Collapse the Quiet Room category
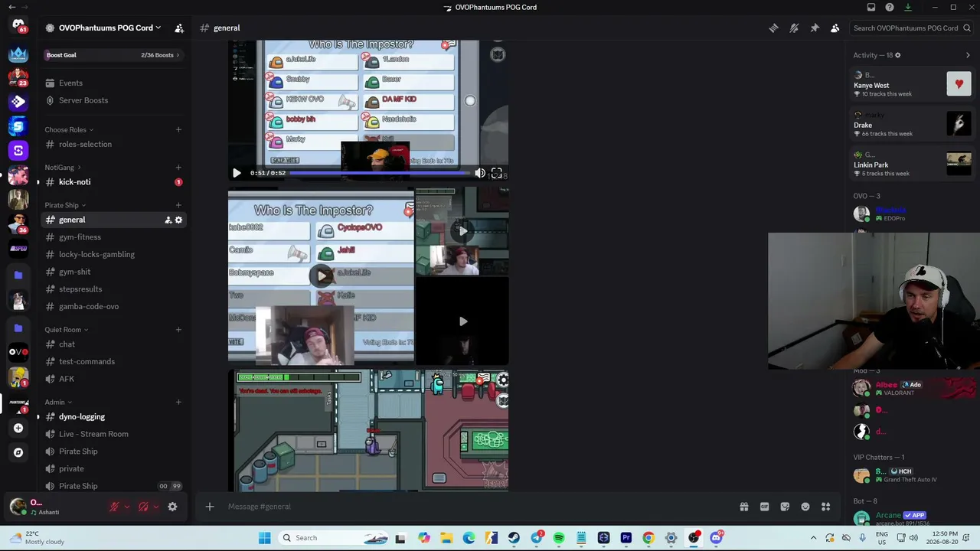Screen dimensions: 980x551 66,330
